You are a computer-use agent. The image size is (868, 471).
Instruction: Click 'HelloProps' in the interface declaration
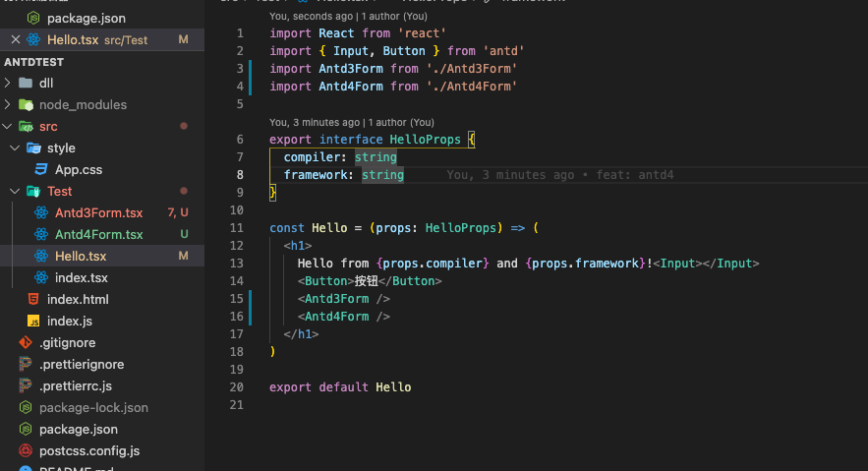425,140
